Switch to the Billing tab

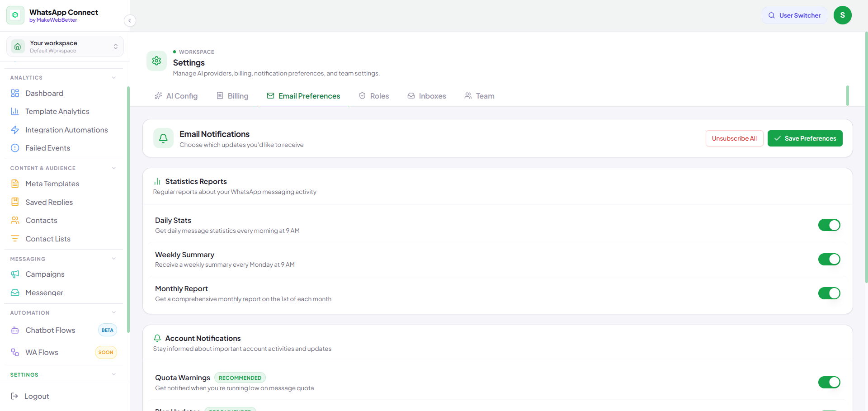[233, 96]
